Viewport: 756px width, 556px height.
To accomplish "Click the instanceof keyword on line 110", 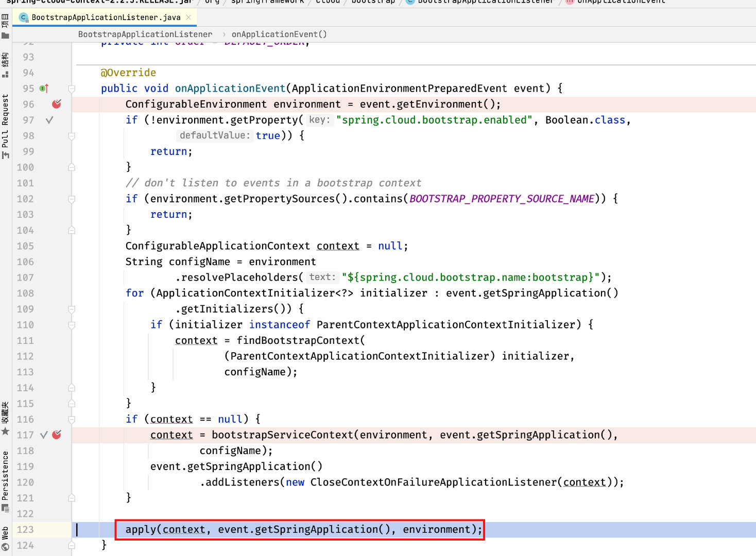I will pyautogui.click(x=280, y=325).
